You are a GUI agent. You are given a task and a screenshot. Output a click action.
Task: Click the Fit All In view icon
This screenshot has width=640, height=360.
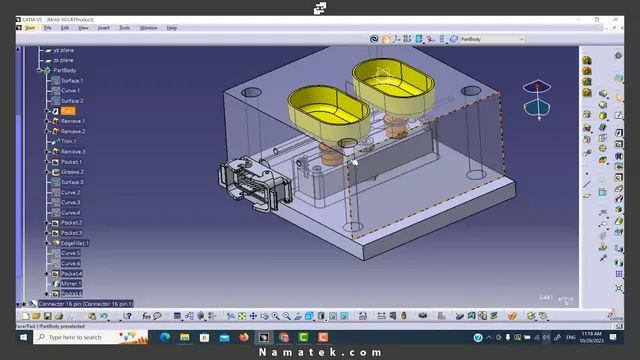pos(242,316)
